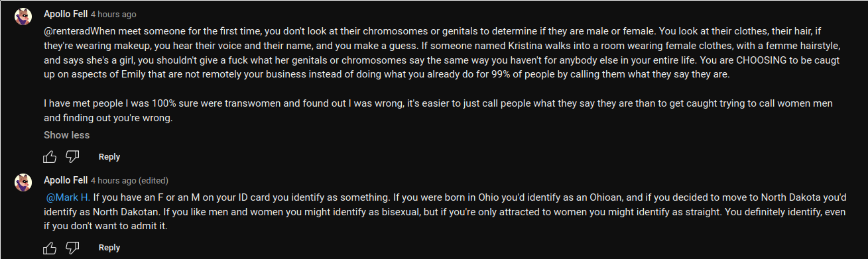The width and height of the screenshot is (868, 259).
Task: Click the text 'North Dakotan' in the second comment
Action: coord(129,212)
